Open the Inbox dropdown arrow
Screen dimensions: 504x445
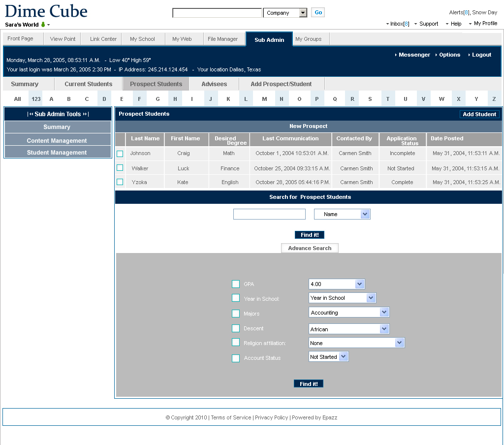pyautogui.click(x=387, y=24)
